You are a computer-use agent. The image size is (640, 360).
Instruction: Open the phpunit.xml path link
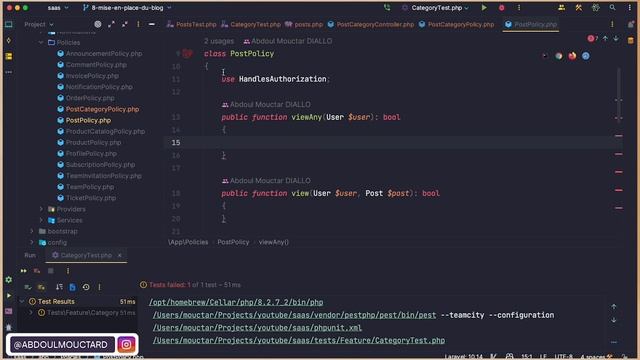pyautogui.click(x=257, y=328)
